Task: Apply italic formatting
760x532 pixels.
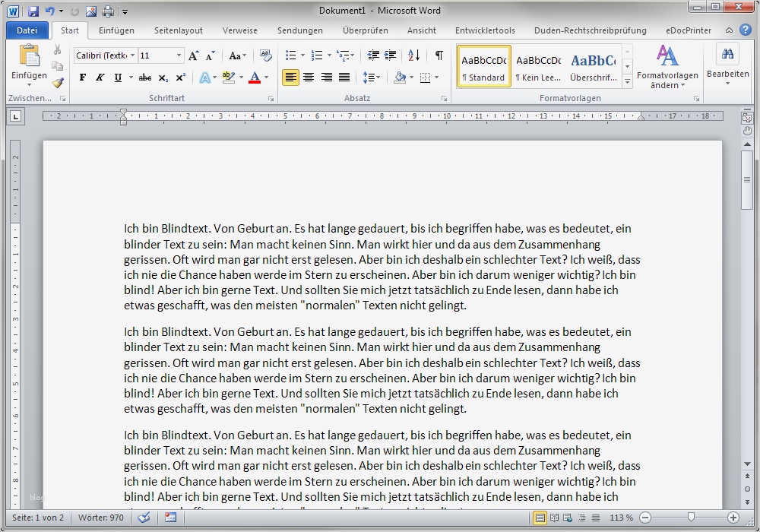Action: [99, 77]
